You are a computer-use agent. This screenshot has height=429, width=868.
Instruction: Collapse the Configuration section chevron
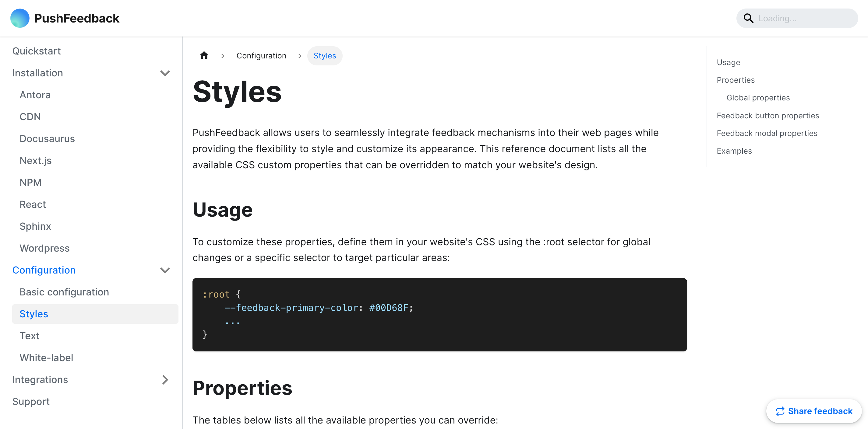pos(165,270)
